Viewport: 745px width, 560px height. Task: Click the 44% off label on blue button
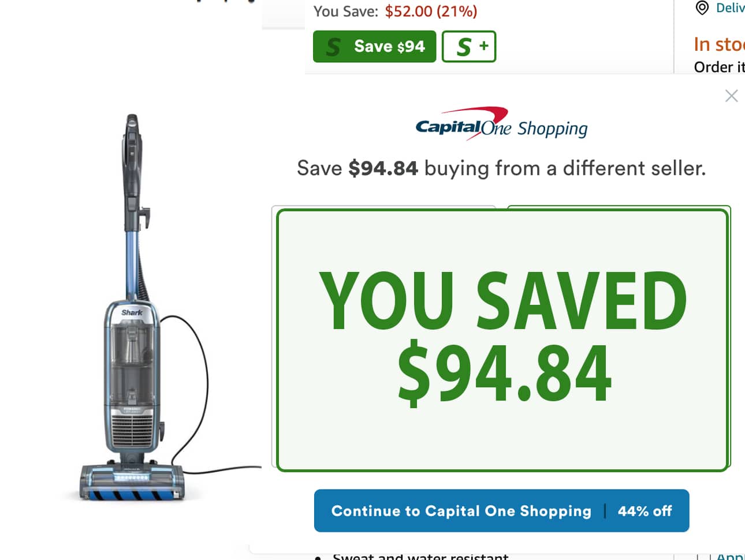[645, 511]
